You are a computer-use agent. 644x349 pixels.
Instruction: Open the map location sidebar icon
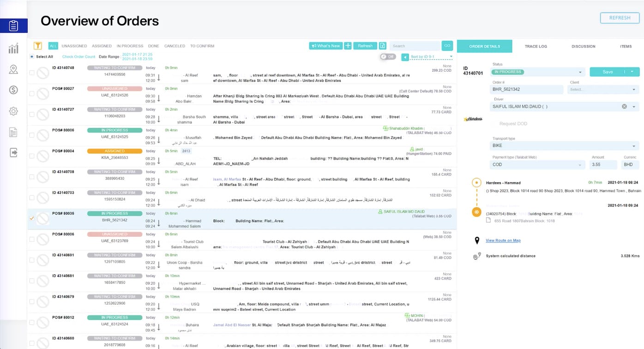pos(13,69)
